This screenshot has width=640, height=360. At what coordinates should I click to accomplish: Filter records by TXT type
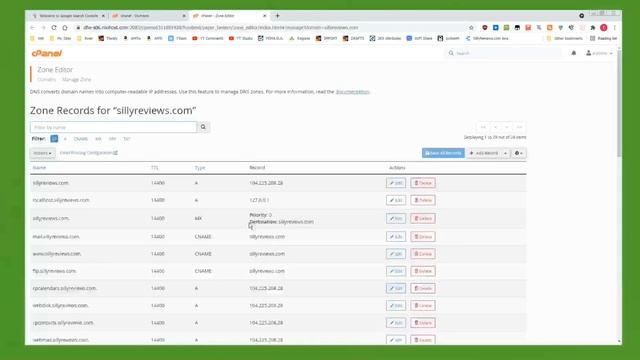[x=127, y=139]
